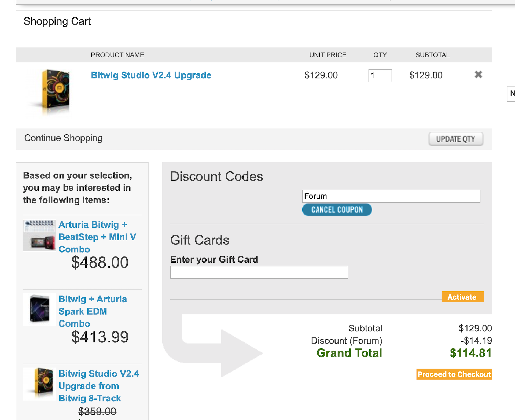Viewport: 515px width, 420px height.
Task: Click the discount code text field
Action: pos(391,196)
